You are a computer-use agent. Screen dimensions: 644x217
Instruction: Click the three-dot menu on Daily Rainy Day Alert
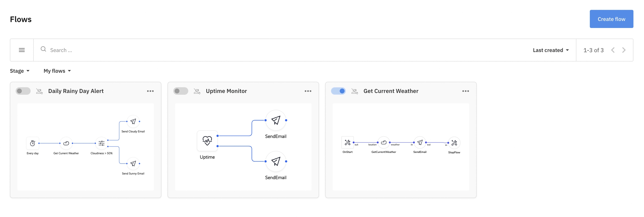click(150, 91)
